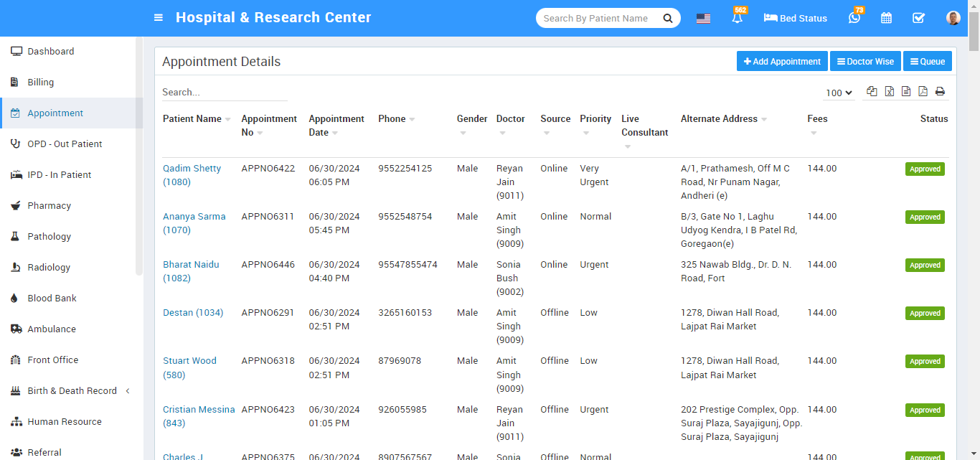Viewport: 980px width, 460px height.
Task: Open WhatsApp messages icon
Action: (854, 19)
